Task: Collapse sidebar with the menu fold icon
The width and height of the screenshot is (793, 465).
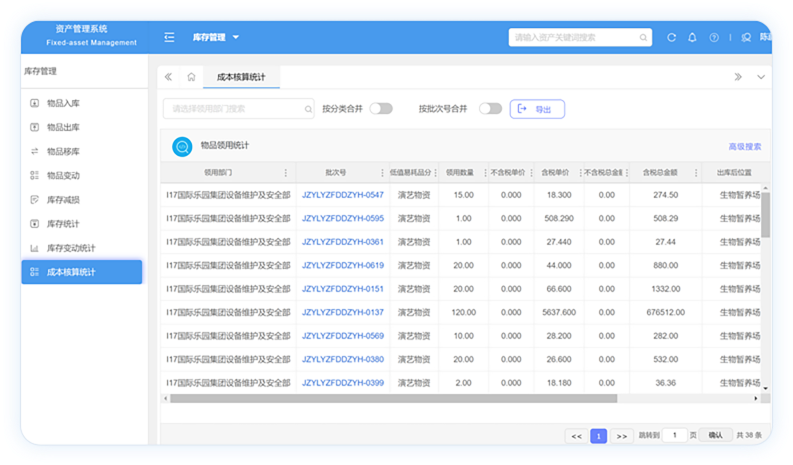Action: tap(169, 37)
